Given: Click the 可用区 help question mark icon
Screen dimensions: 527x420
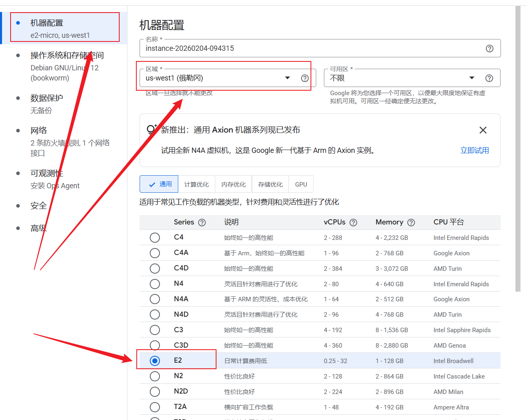Looking at the screenshot, I should pyautogui.click(x=489, y=78).
